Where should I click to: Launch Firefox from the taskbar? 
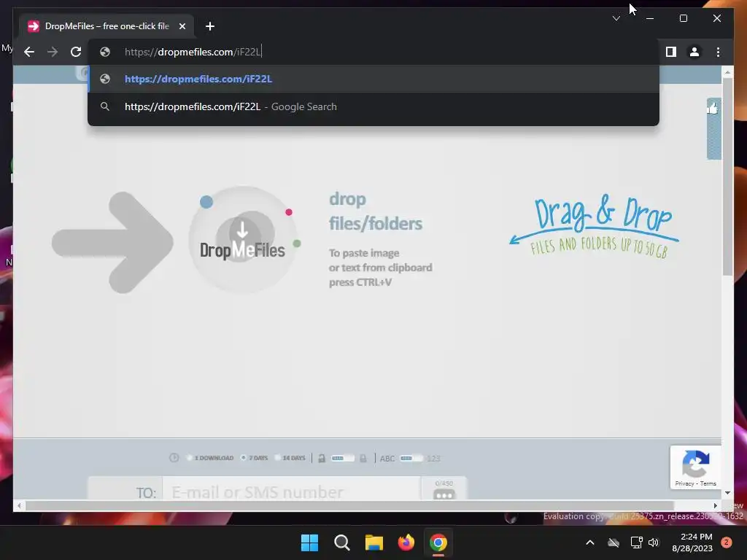tap(406, 542)
